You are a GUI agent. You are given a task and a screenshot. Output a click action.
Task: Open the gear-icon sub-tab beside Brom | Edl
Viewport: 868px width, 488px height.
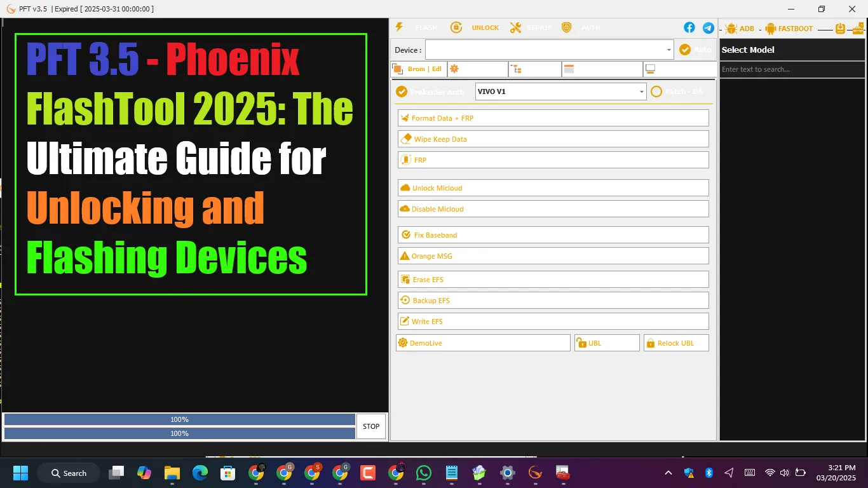coord(478,69)
